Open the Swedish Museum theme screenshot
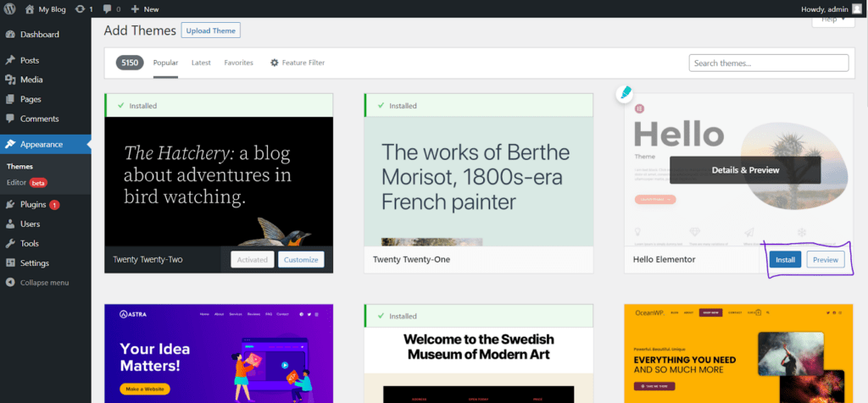The image size is (868, 403). point(478,365)
